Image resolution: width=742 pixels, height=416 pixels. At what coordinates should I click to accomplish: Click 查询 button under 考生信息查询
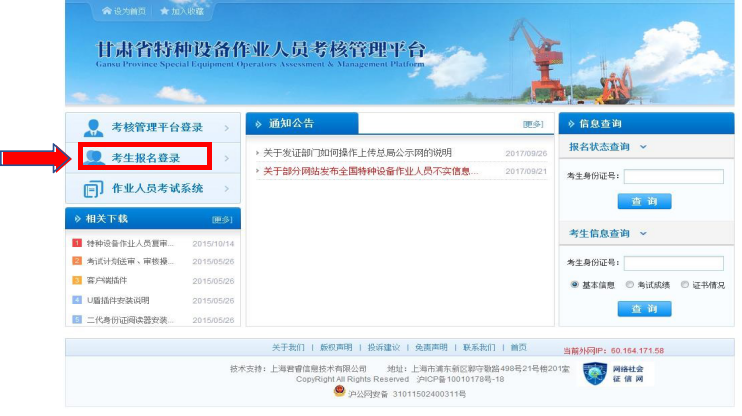point(644,309)
